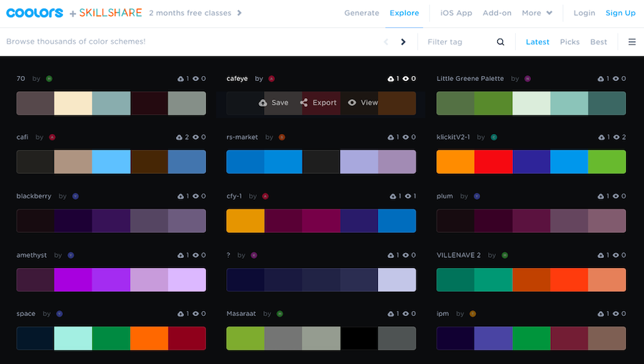Click the views eye icon for klickitV2-1
This screenshot has width=644, height=364.
pyautogui.click(x=616, y=138)
